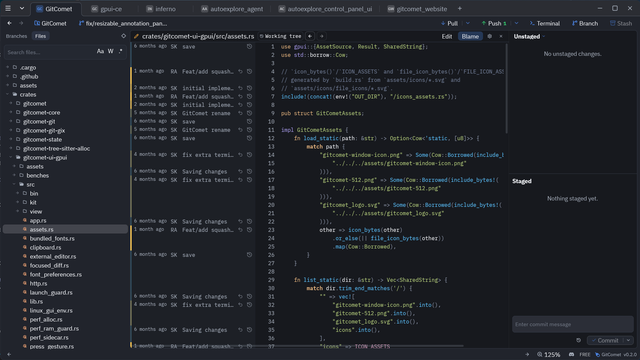Image resolution: width=640 pixels, height=360 pixels.
Task: Open the Pull options dropdown arrow
Action: (468, 23)
